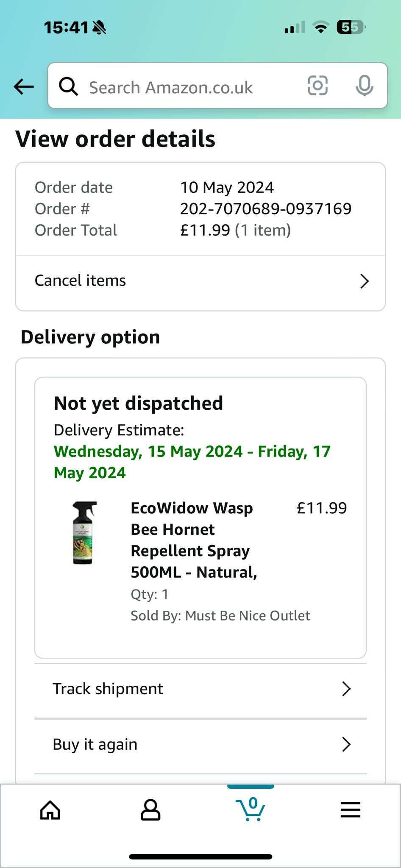
Task: Expand the Track shipment chevron
Action: tap(346, 689)
